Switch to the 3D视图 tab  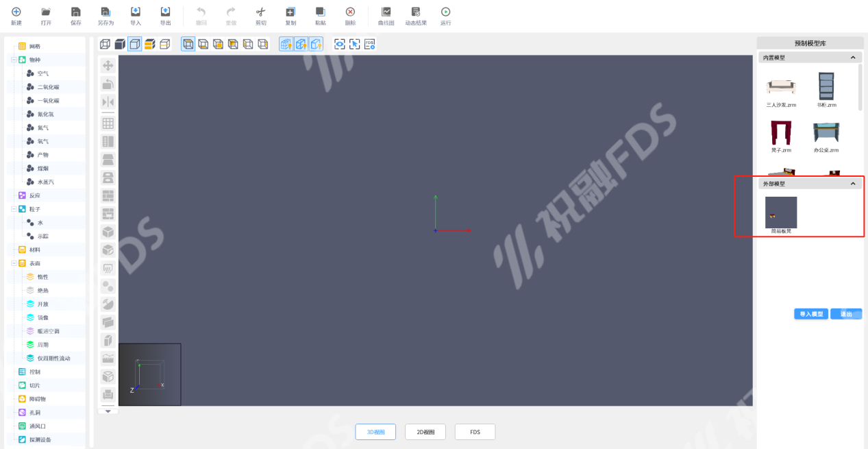(x=376, y=432)
